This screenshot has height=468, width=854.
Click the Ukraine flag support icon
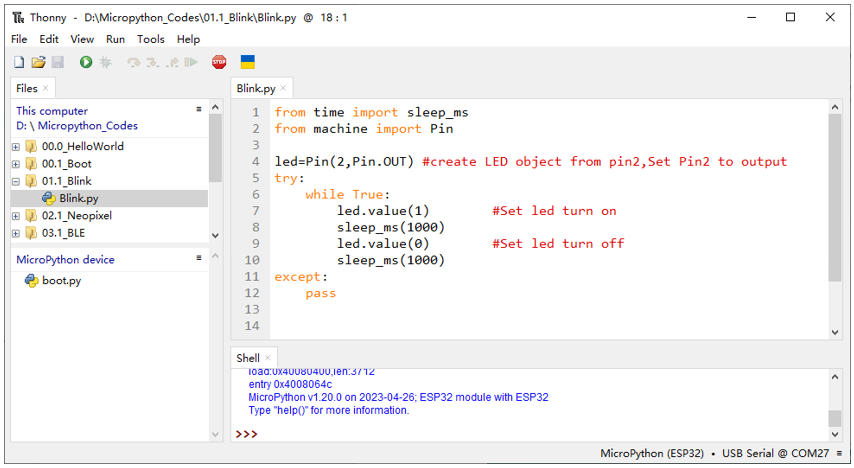tap(248, 62)
